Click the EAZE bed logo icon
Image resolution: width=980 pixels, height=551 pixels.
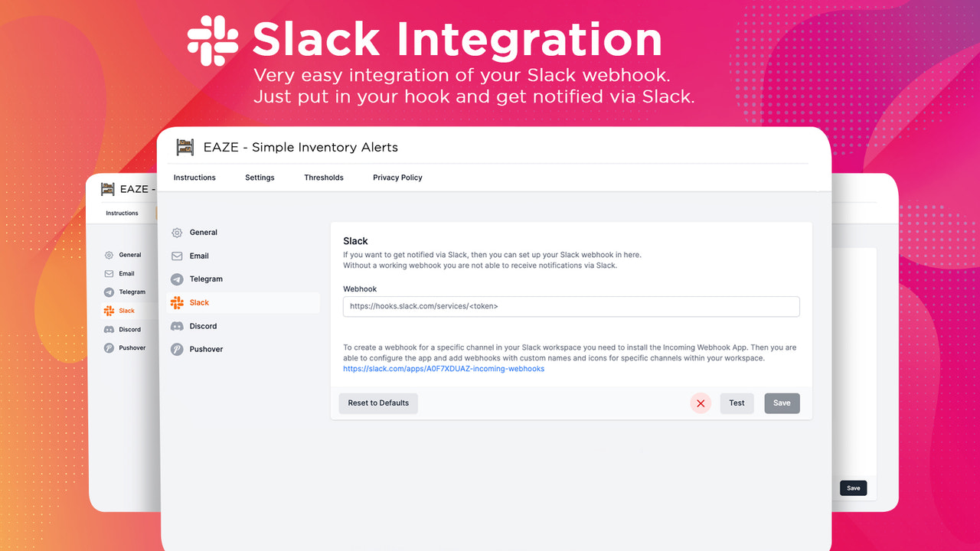pos(185,147)
